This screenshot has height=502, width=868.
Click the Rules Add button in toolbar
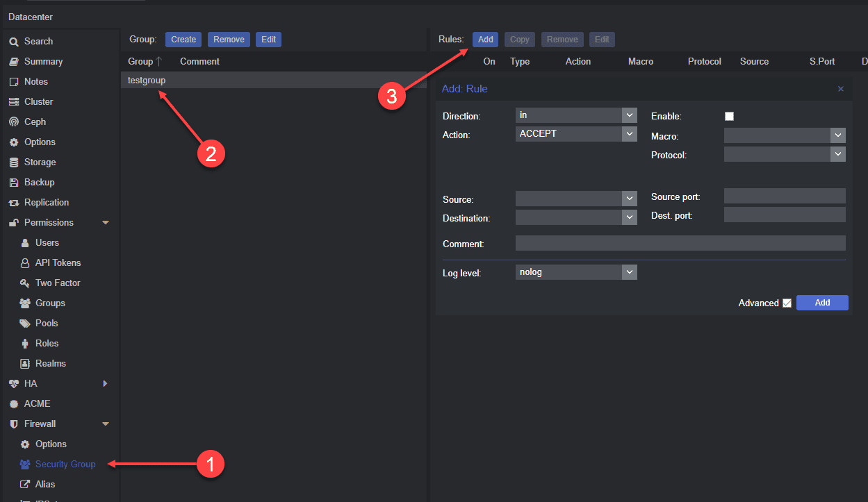tap(485, 40)
